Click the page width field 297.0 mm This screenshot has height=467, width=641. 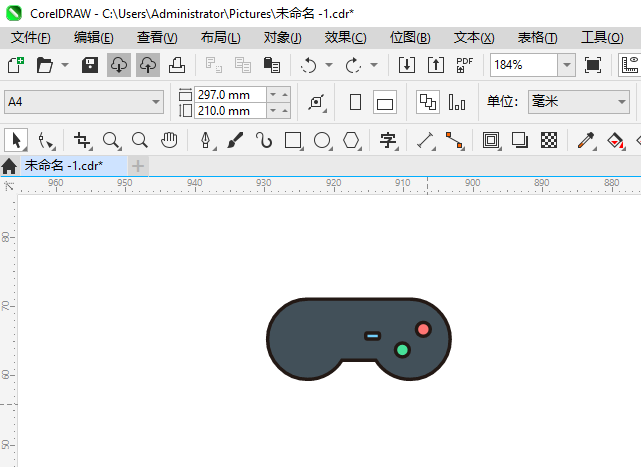point(231,95)
